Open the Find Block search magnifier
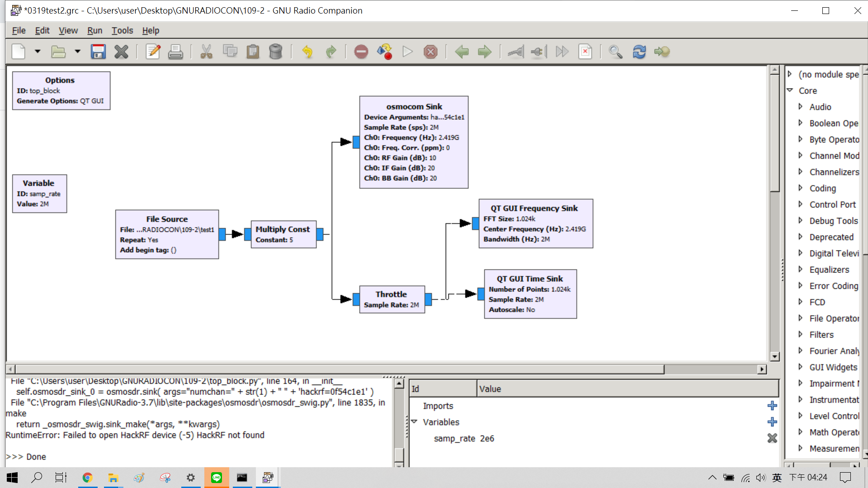The width and height of the screenshot is (868, 488). (x=615, y=52)
